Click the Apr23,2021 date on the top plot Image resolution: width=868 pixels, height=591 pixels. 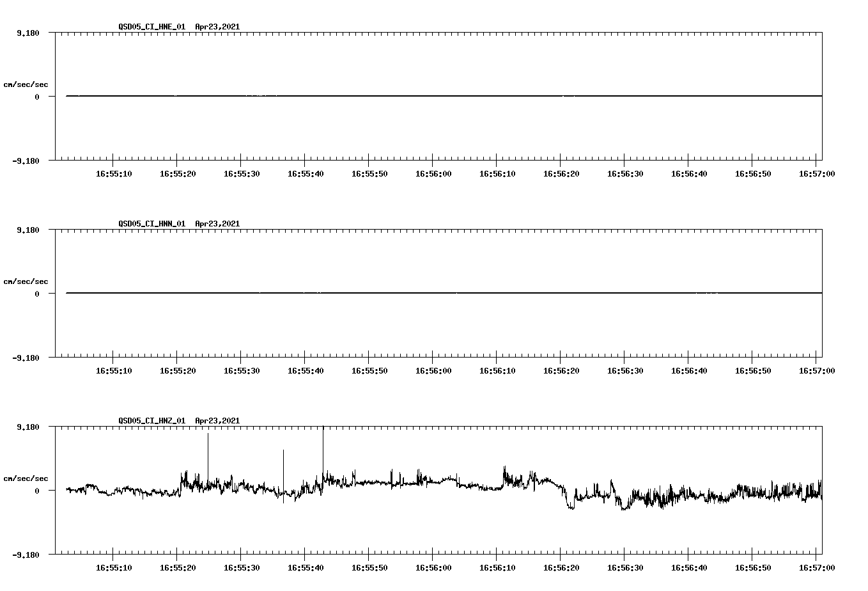217,28
